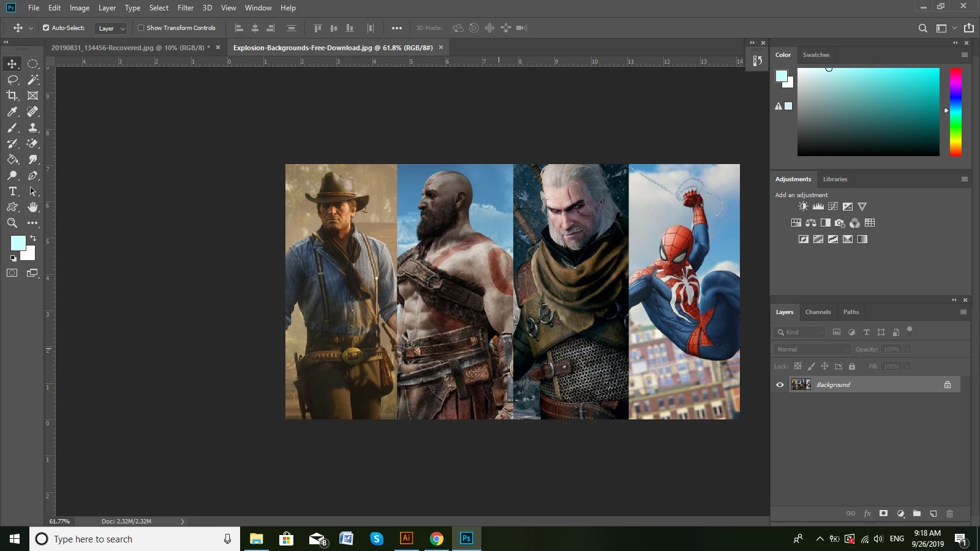This screenshot has height=551, width=980.
Task: Select the Dodge tool
Action: point(12,175)
